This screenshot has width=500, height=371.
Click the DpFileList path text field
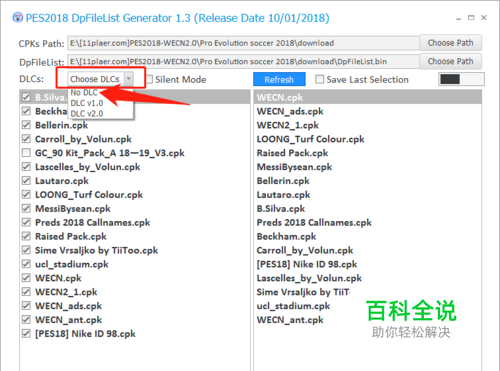coord(243,62)
